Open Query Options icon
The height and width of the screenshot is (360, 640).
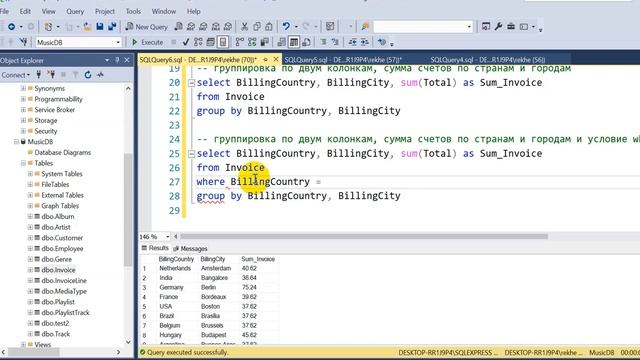pos(211,42)
